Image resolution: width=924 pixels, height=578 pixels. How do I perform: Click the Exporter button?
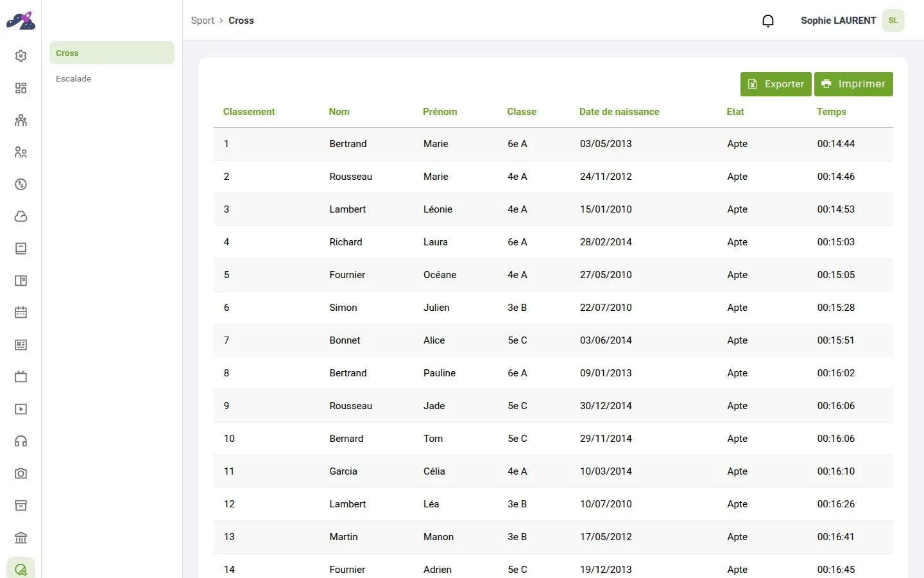[776, 84]
